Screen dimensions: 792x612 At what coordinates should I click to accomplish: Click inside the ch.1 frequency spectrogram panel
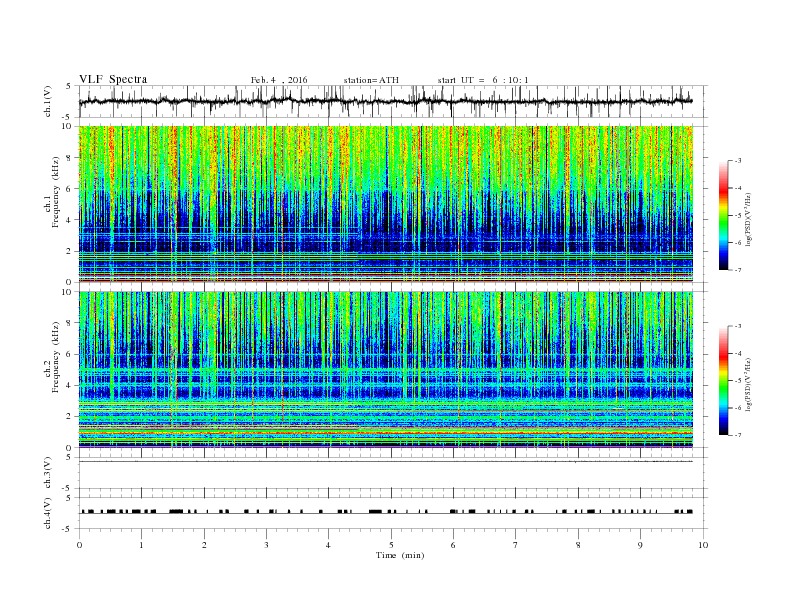(386, 204)
